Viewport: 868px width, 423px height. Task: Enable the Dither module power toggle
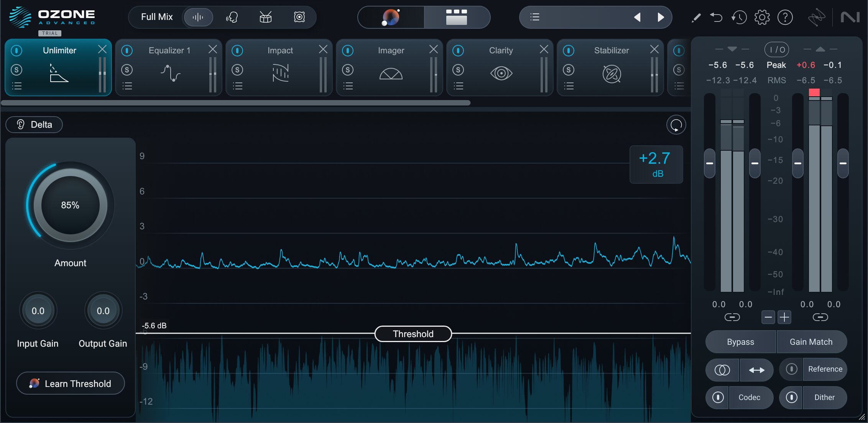coord(792,397)
